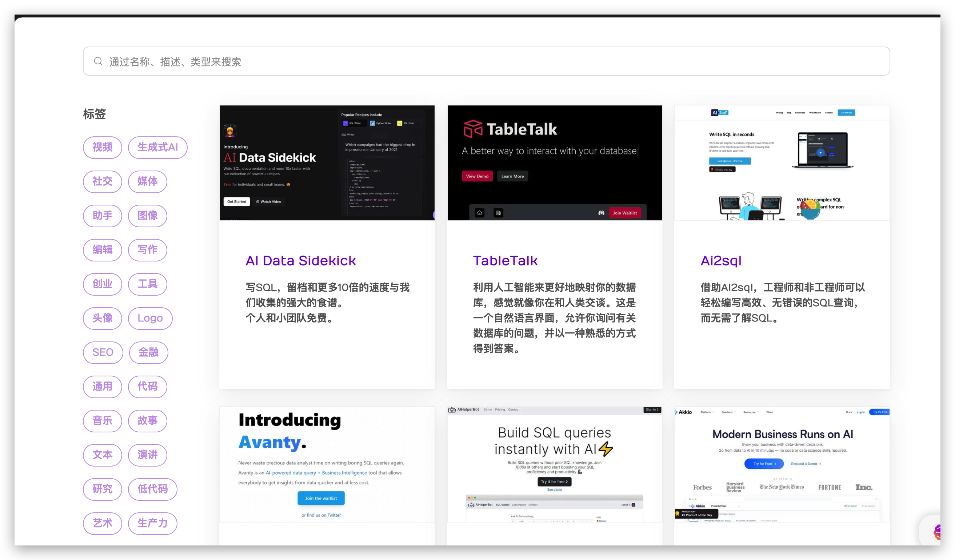This screenshot has height=560, width=955.
Task: Click the TableTalk preview thumbnail
Action: click(555, 163)
